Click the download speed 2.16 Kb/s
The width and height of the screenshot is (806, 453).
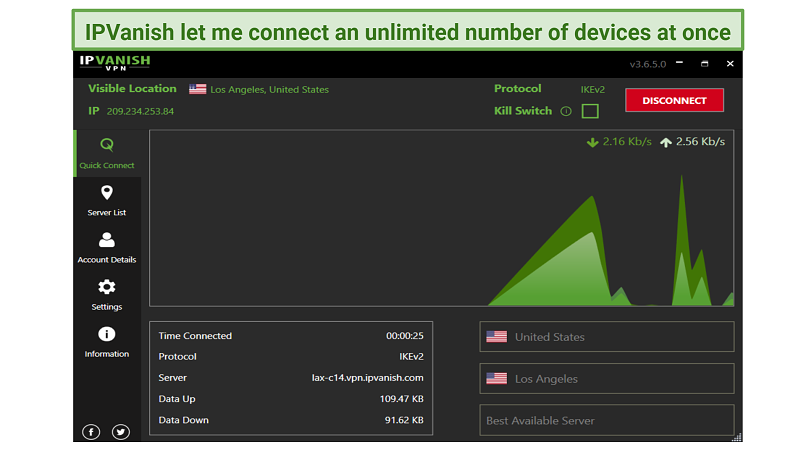627,141
